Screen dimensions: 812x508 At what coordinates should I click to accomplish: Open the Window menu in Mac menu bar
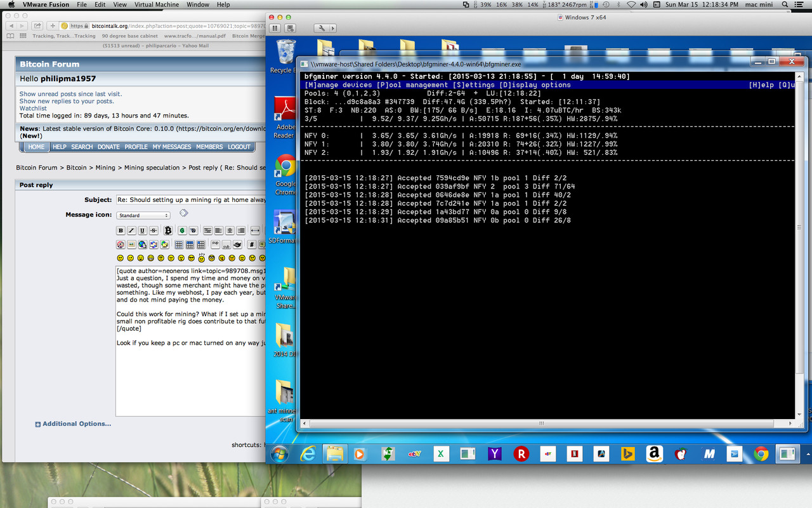click(x=198, y=4)
